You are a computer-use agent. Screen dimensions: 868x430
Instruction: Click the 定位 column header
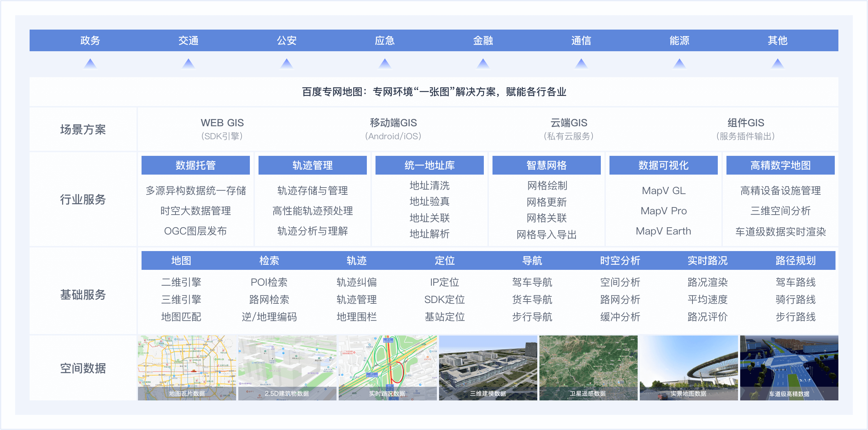(444, 260)
